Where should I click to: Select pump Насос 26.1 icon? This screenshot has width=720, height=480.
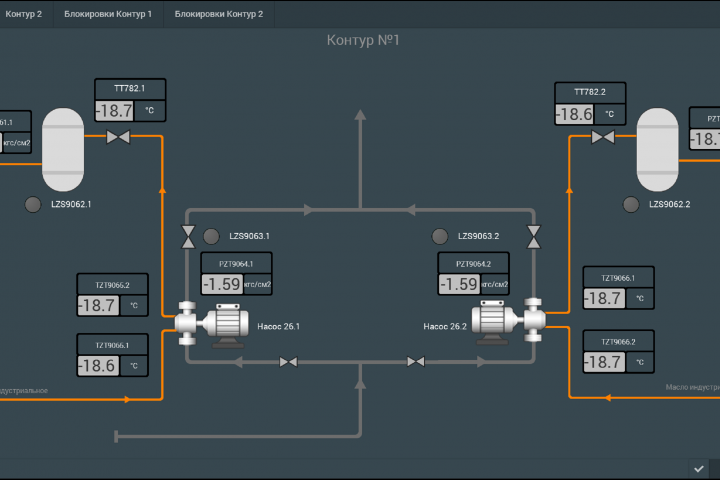click(x=212, y=325)
